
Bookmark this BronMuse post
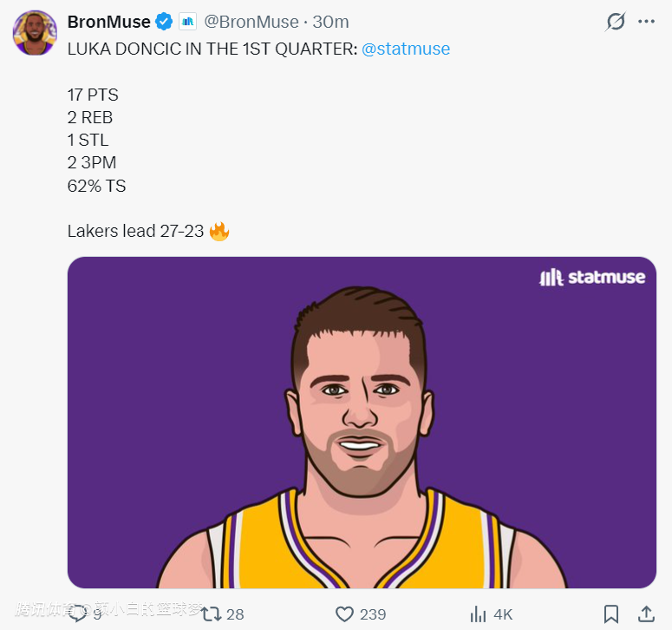tap(611, 614)
